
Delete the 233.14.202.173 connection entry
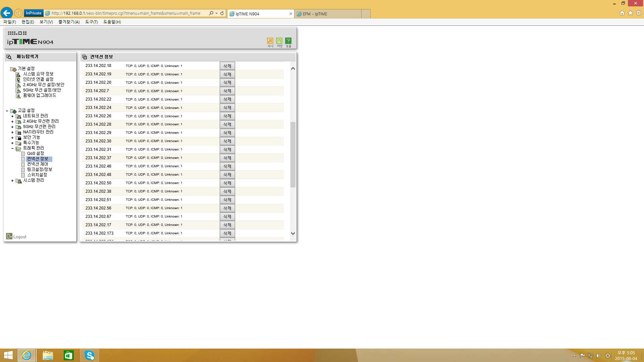click(x=227, y=233)
